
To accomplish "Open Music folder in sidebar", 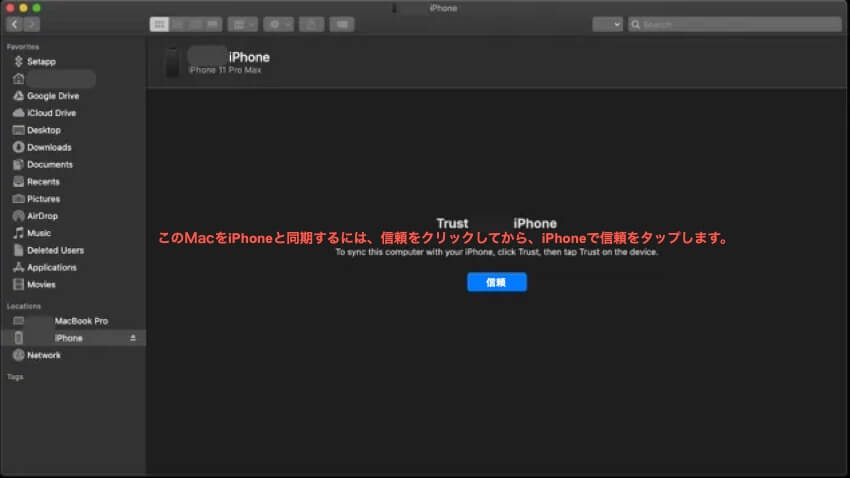I will 38,233.
